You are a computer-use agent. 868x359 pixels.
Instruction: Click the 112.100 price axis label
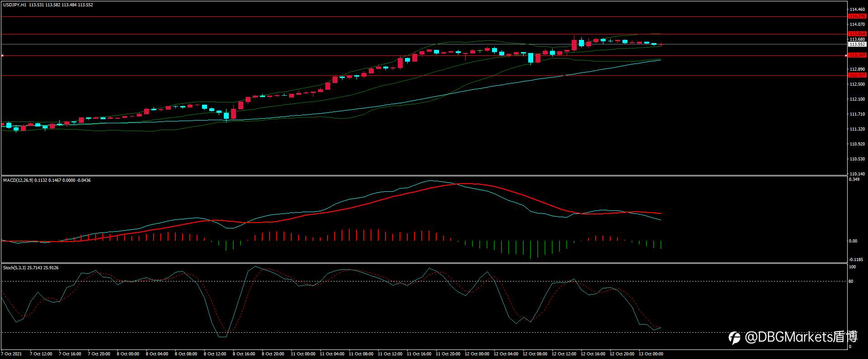coord(858,99)
